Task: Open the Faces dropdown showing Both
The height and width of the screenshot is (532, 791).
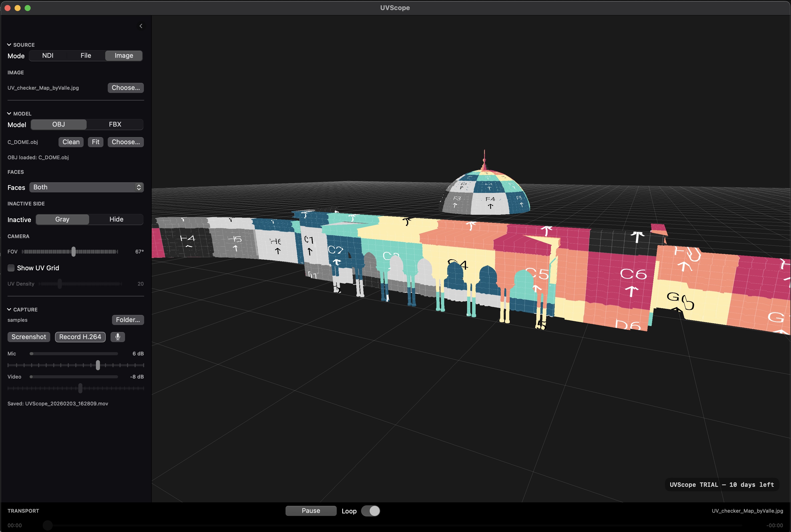Action: tap(86, 187)
